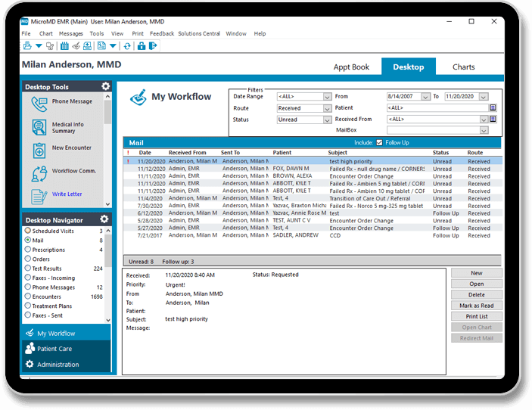
Task: Toggle the Follow Up include checkbox
Action: 379,143
